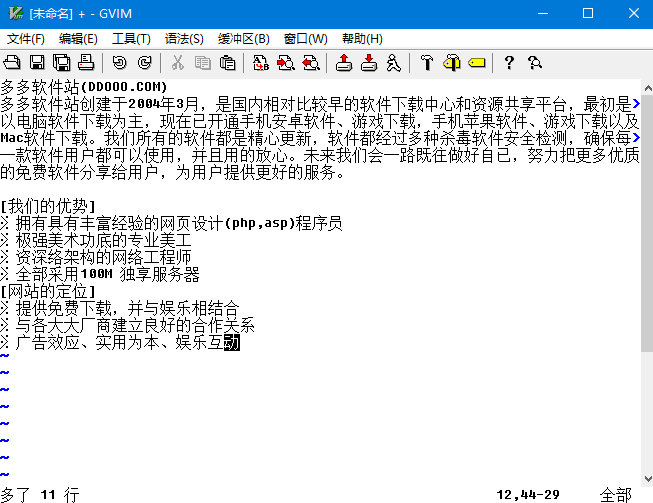Image resolution: width=653 pixels, height=503 pixels.
Task: Click the GVIM application icon in title bar
Action: (16, 13)
